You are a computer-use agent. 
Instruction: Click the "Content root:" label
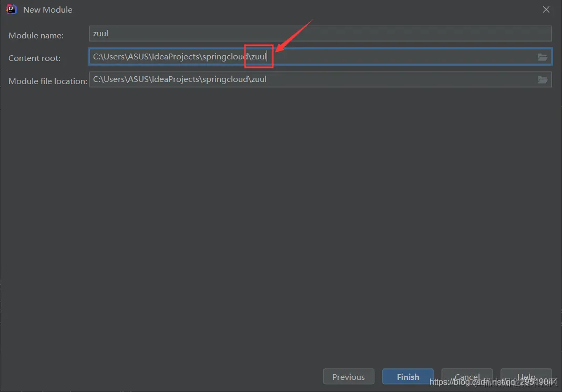[x=34, y=58]
